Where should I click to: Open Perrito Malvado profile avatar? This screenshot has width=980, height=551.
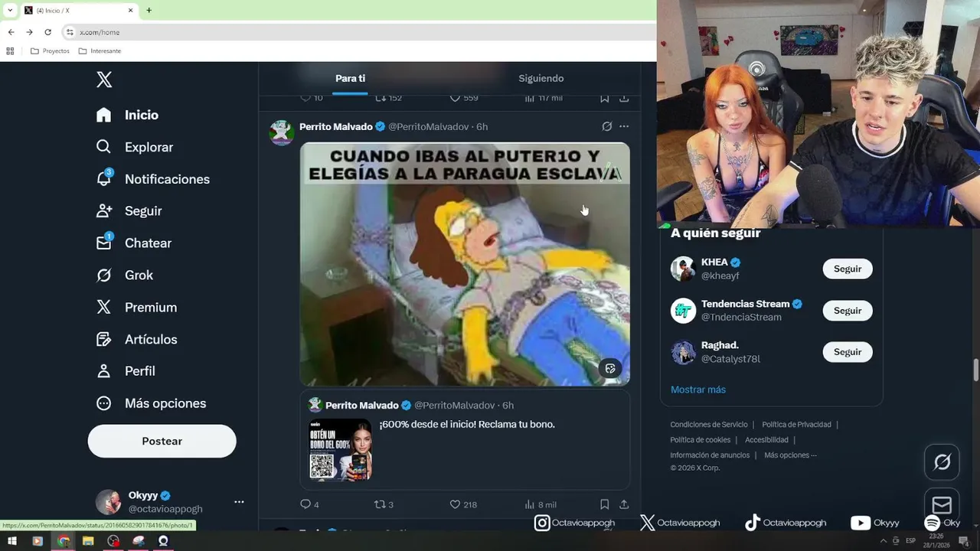[x=282, y=132]
